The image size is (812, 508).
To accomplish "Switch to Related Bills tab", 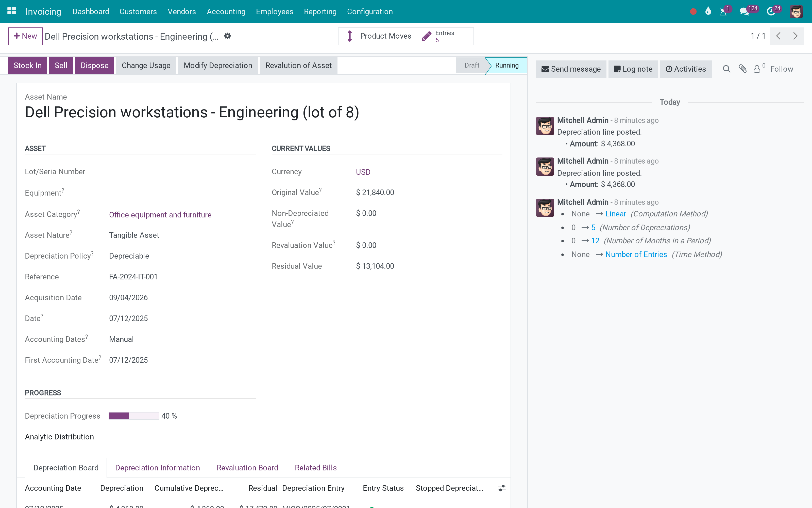I will point(316,468).
